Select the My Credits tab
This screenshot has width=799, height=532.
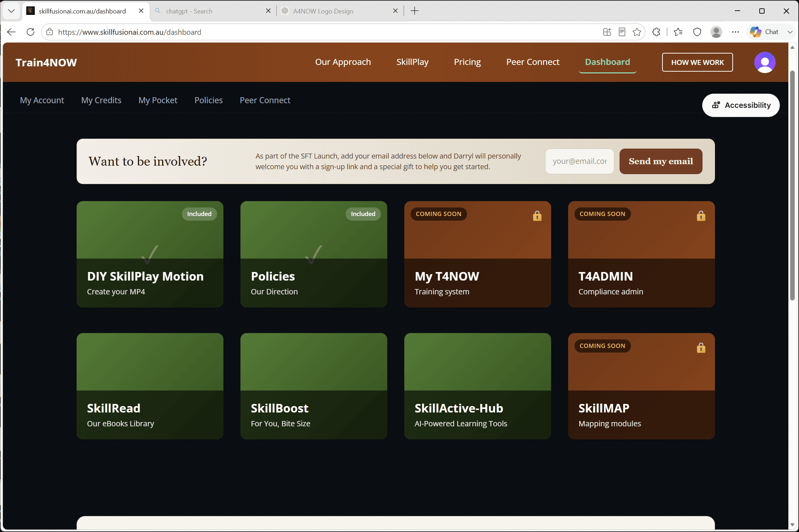tap(101, 100)
